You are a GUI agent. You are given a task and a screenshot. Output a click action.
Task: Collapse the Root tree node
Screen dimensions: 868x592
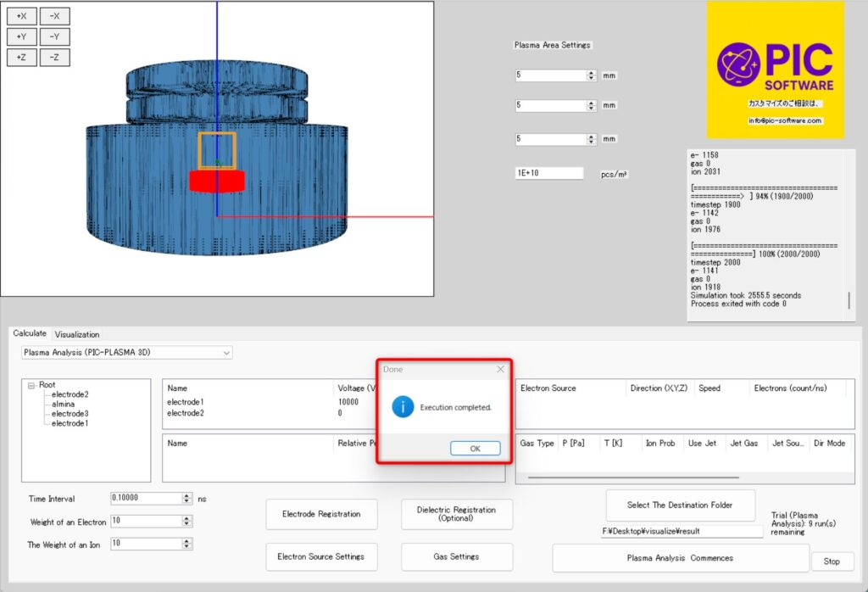(x=31, y=385)
